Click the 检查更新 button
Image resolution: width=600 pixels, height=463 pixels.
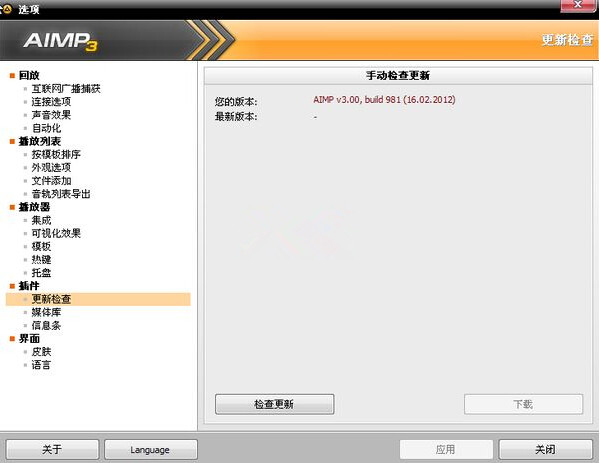(274, 404)
